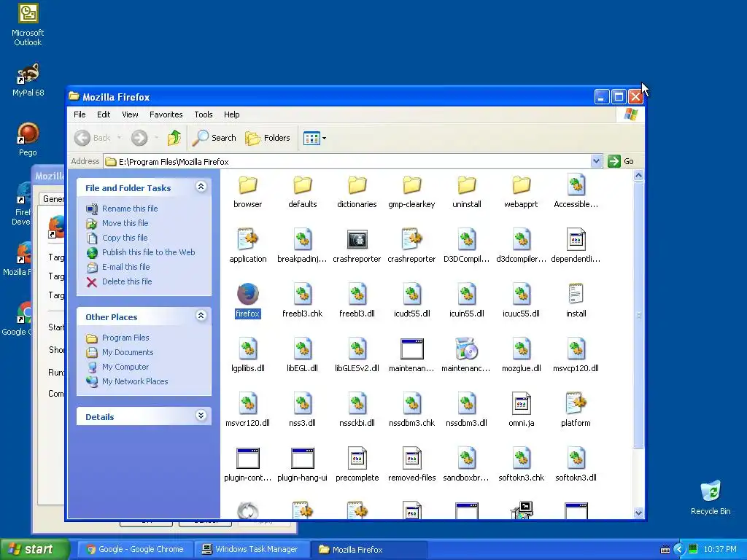Open the Favorites menu
This screenshot has height=560, width=747.
point(166,114)
